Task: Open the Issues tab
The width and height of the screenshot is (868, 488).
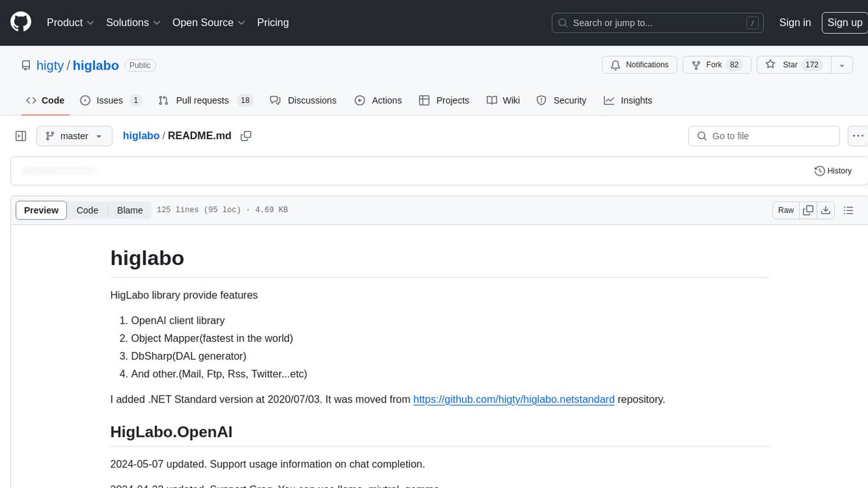Action: [x=110, y=100]
